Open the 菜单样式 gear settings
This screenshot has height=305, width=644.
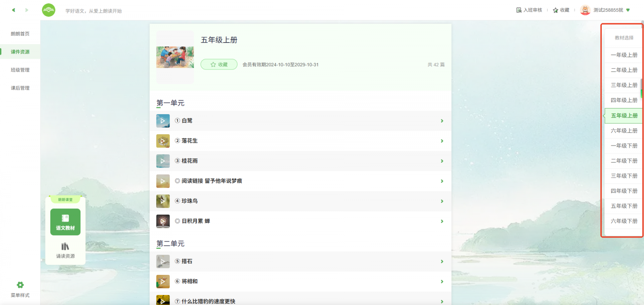click(20, 285)
